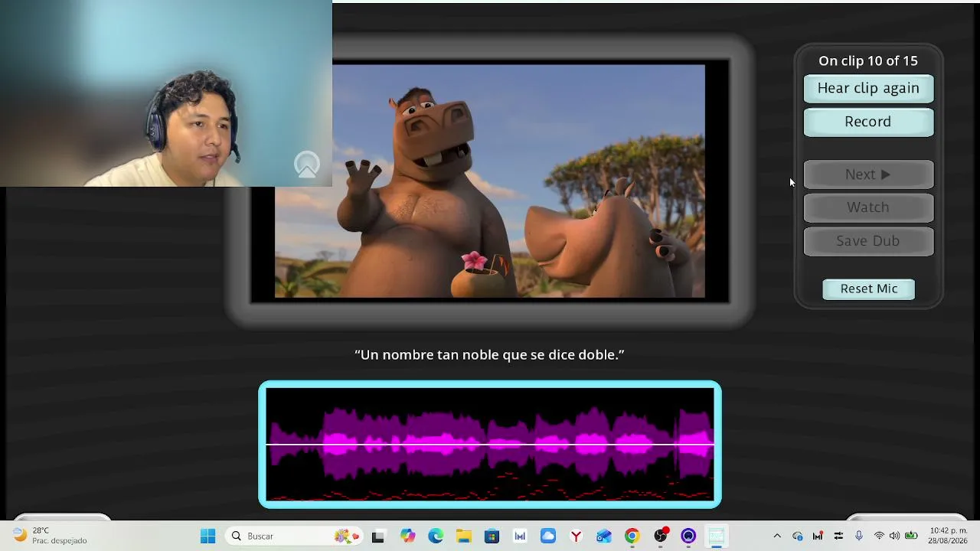Open the weather widget showing 28°C
The image size is (980, 551).
pos(51,536)
